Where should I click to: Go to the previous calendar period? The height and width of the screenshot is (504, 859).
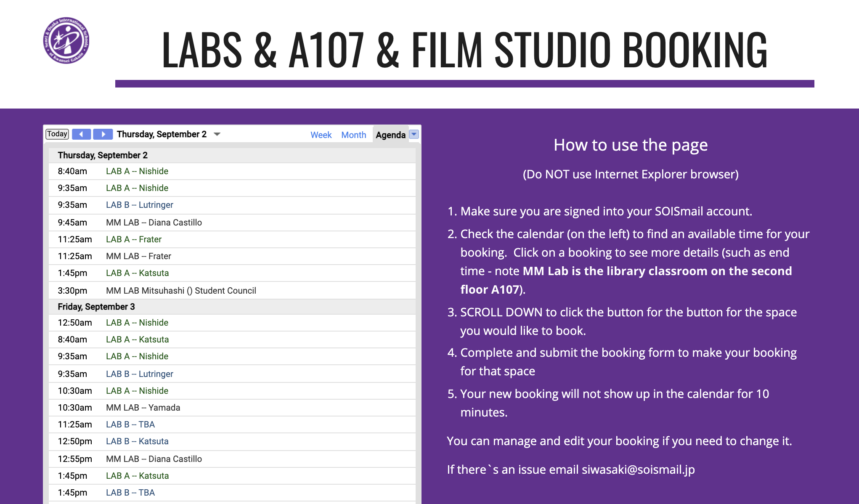click(x=81, y=134)
